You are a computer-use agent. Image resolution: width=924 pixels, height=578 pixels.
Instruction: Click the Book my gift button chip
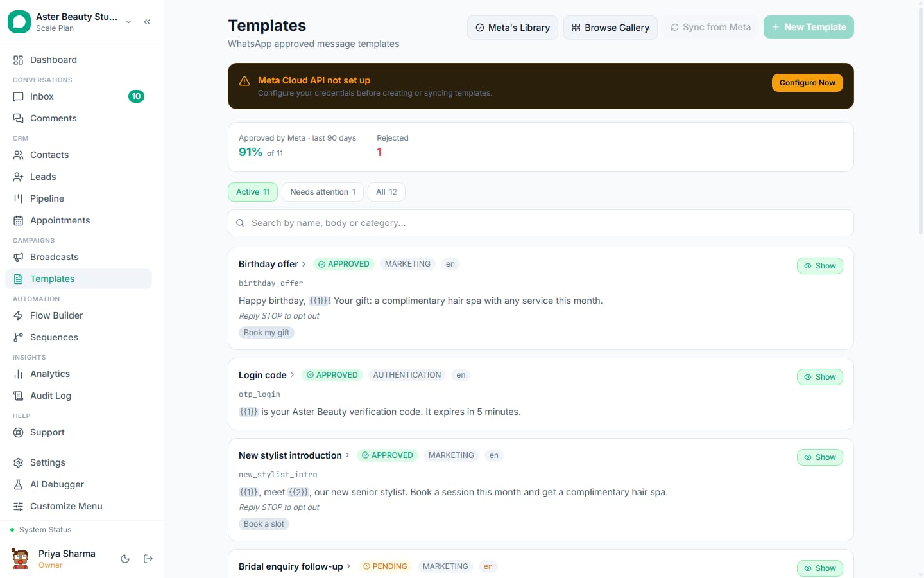pyautogui.click(x=266, y=333)
